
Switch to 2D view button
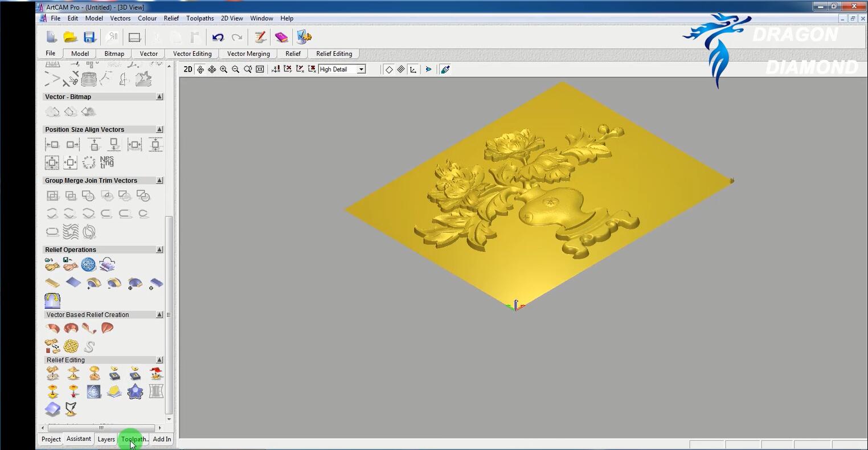tap(188, 69)
